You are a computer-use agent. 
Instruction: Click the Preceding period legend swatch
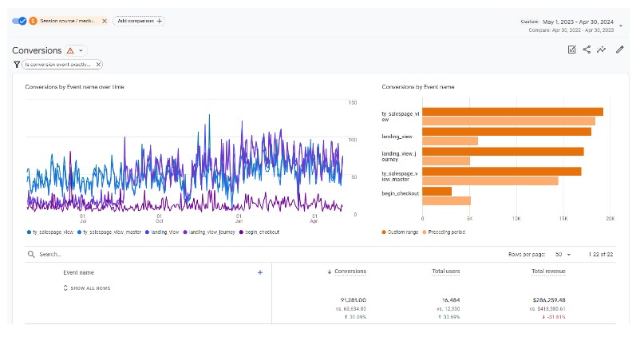(x=425, y=232)
